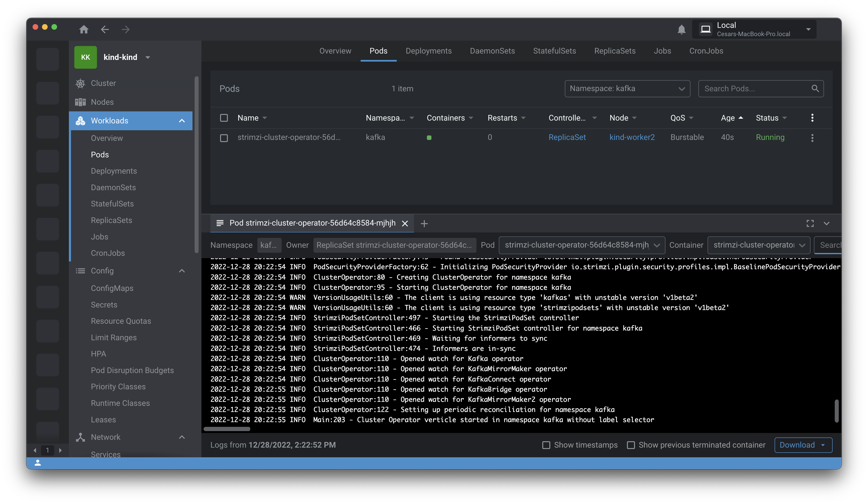This screenshot has width=868, height=504.
Task: Open the Namespace: kafka filter dropdown
Action: (627, 88)
